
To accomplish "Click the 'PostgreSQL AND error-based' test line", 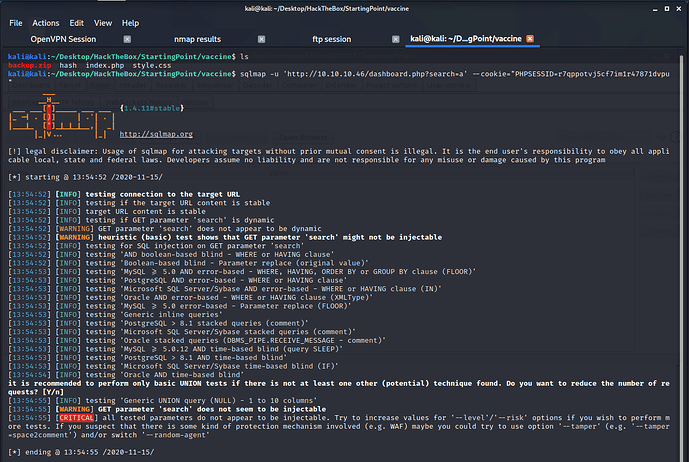I will [178, 280].
